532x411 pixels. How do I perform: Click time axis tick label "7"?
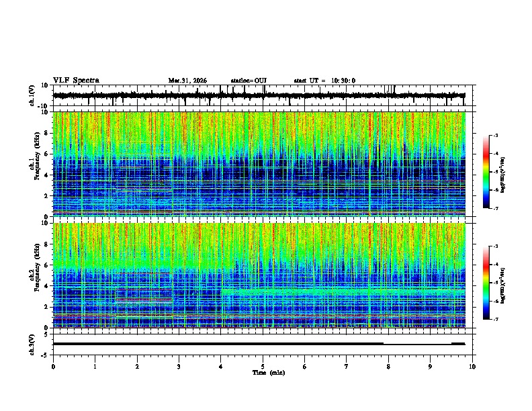[x=347, y=367]
